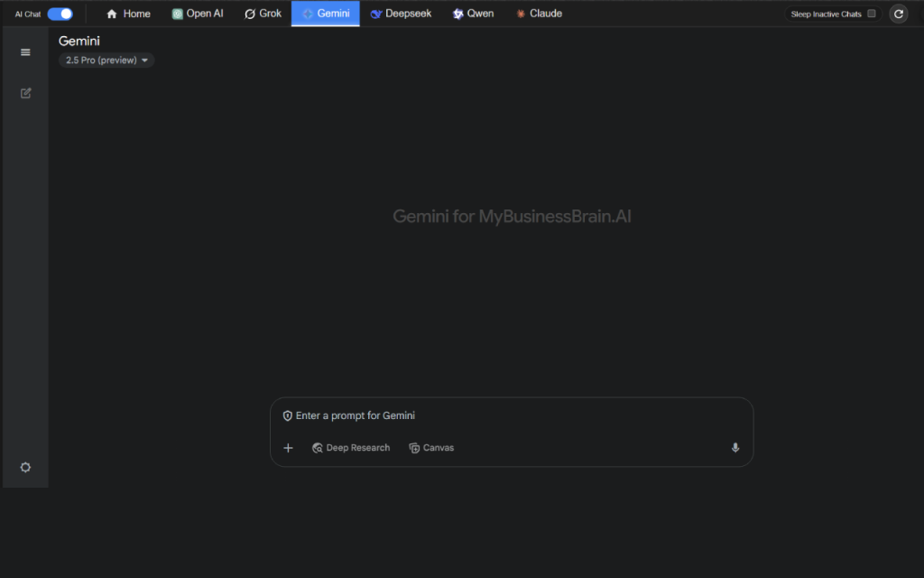Switch to the Qwen tab
924x578 pixels.
click(473, 14)
